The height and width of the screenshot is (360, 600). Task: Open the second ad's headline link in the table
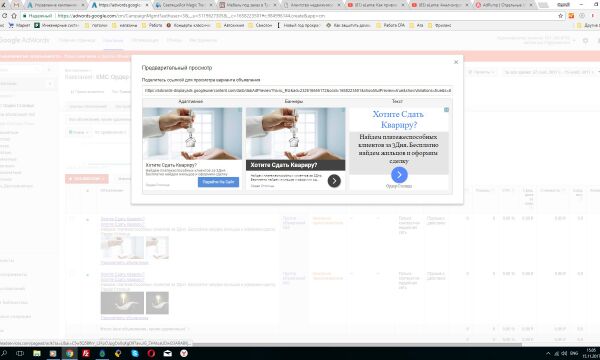(123, 274)
